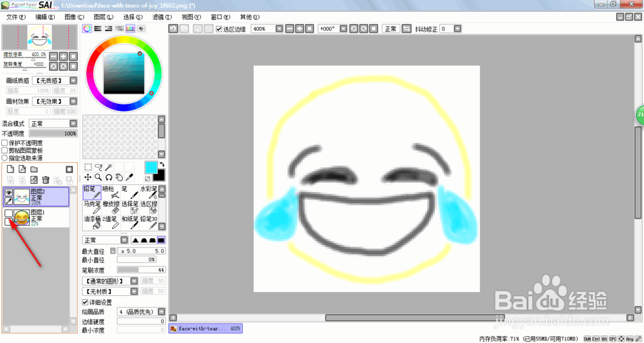Select the 油漆桶 paint bucket tool
The height and width of the screenshot is (343, 644).
coord(92,222)
